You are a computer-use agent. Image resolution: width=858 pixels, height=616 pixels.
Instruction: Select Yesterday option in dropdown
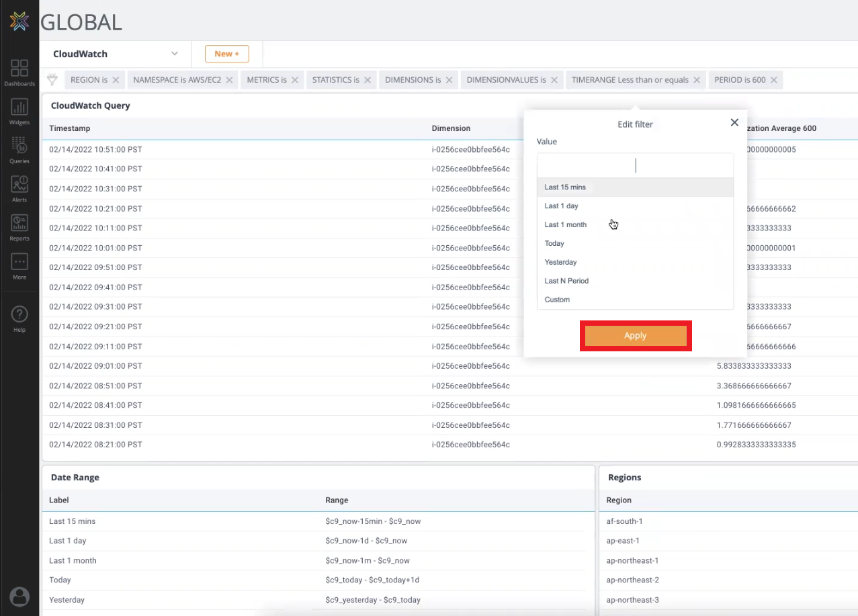click(x=635, y=262)
